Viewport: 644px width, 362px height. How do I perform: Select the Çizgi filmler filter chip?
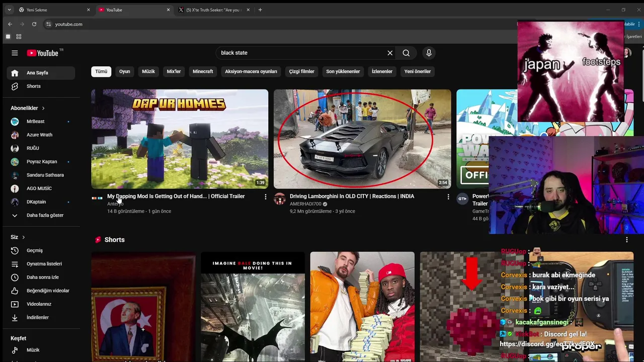coord(302,71)
